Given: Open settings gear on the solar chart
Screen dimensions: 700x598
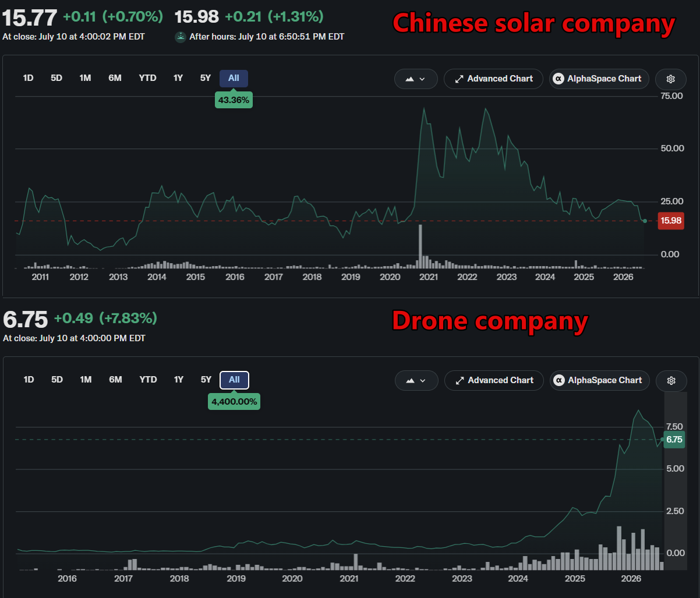Looking at the screenshot, I should pyautogui.click(x=670, y=79).
